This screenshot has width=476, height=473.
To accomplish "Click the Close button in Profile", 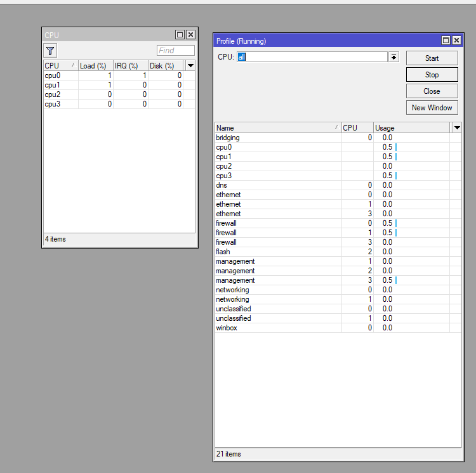I will (432, 91).
